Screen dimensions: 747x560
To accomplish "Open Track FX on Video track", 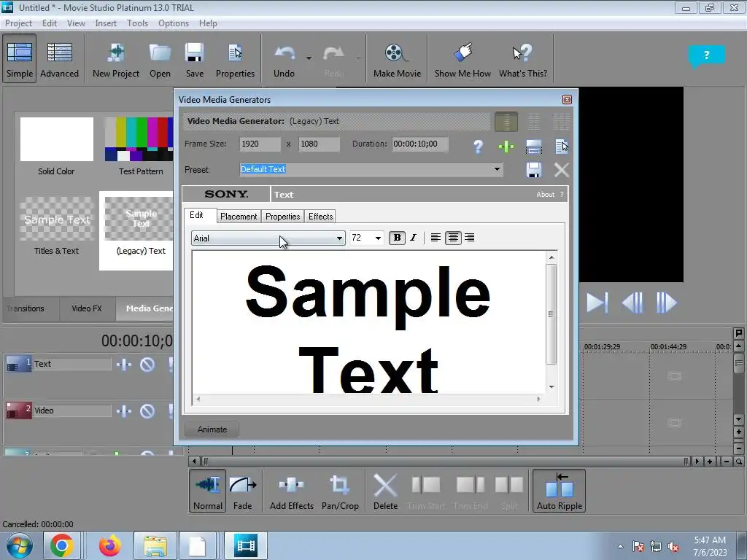I will [124, 411].
